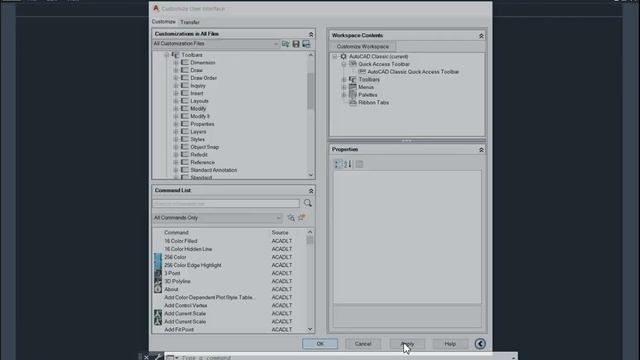Click the Save customization files icon
The image size is (640, 360).
pyautogui.click(x=296, y=44)
